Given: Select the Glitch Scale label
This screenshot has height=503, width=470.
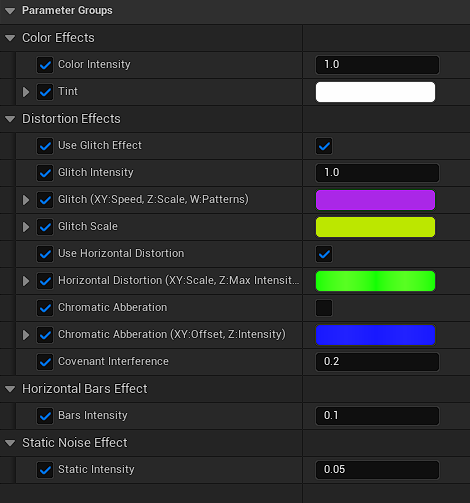Looking at the screenshot, I should coord(88,226).
